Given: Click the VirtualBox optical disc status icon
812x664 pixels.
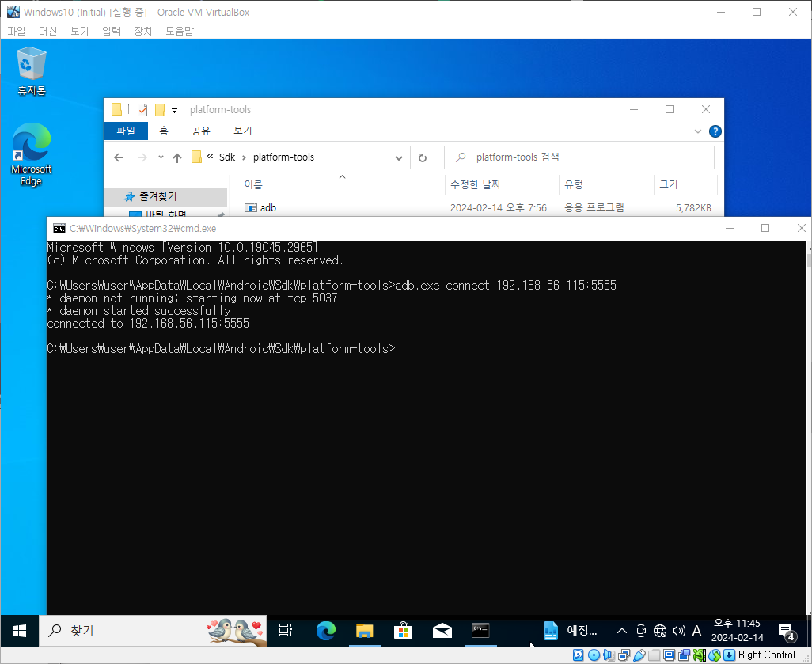Looking at the screenshot, I should 594,655.
